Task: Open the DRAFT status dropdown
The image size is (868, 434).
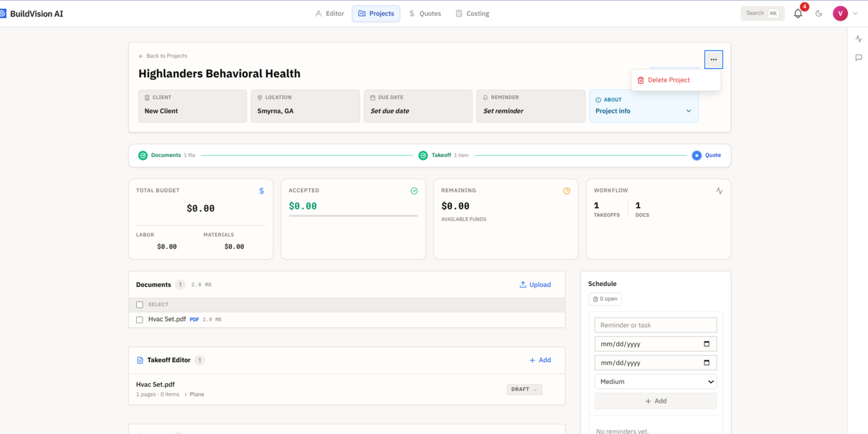Action: (524, 389)
